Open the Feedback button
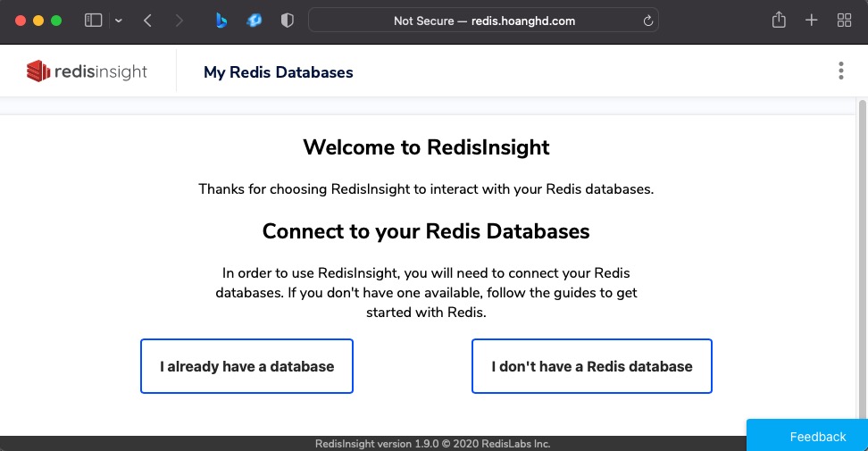 coord(807,436)
